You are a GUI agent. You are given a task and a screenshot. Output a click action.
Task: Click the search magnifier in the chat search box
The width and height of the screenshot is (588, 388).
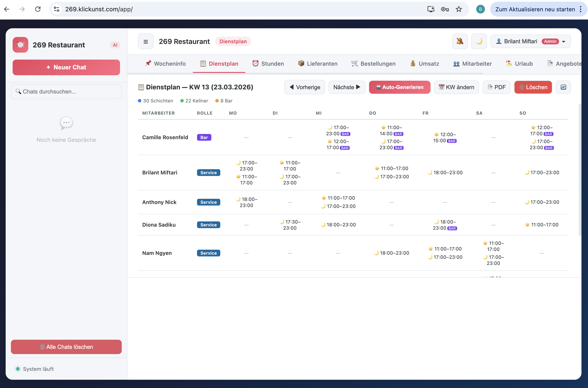point(18,92)
